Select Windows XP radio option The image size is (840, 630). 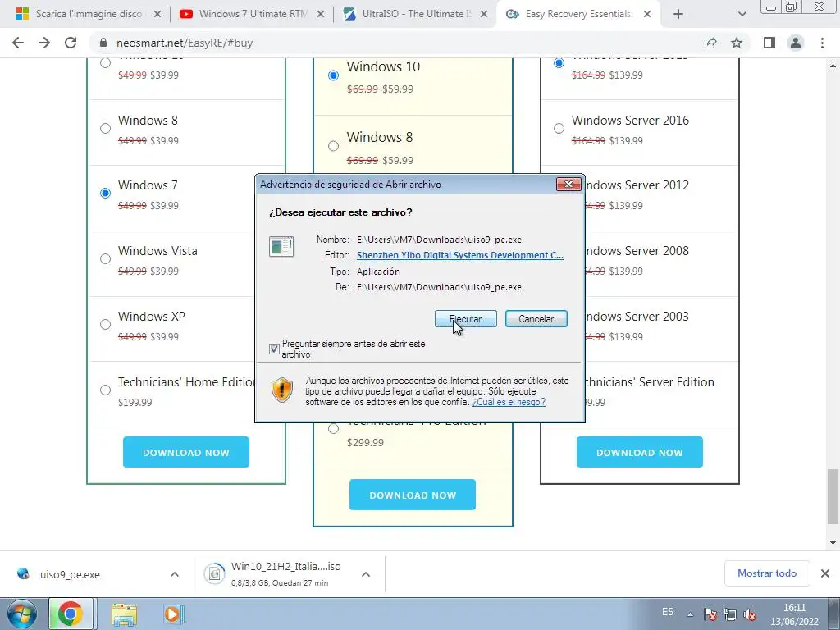click(106, 324)
